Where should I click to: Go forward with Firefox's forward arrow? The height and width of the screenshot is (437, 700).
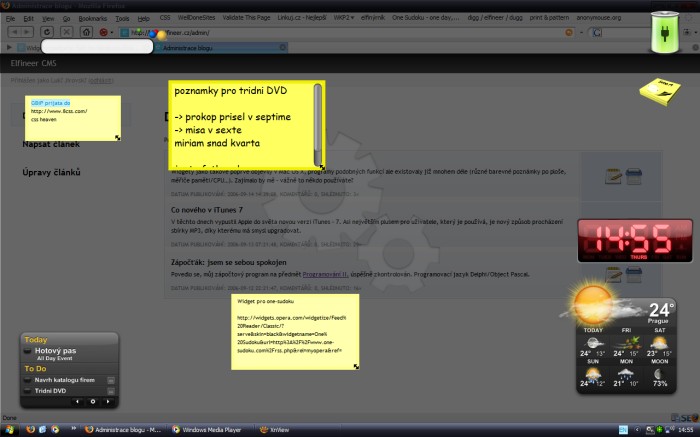point(27,32)
